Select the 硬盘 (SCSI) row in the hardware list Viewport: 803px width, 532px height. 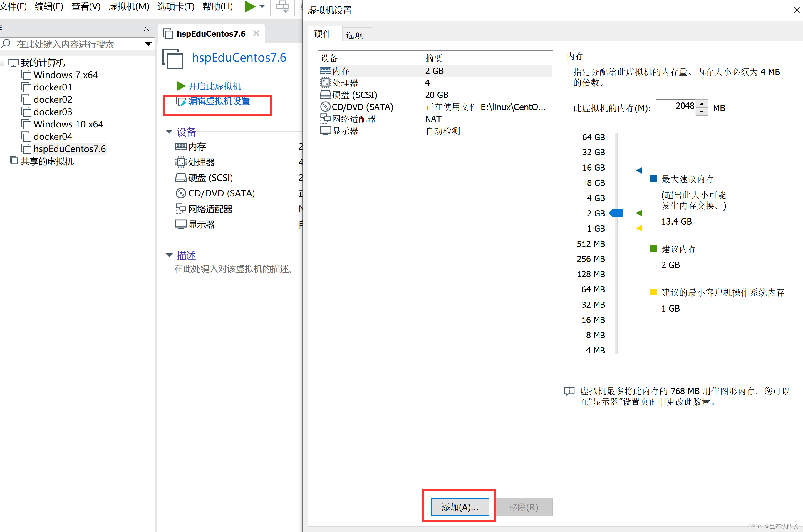435,95
